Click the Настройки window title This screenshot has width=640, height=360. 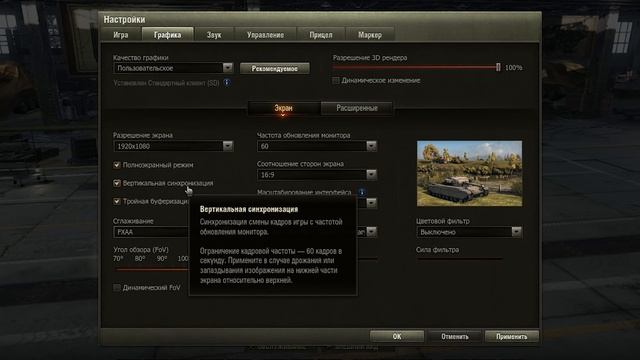pos(124,19)
